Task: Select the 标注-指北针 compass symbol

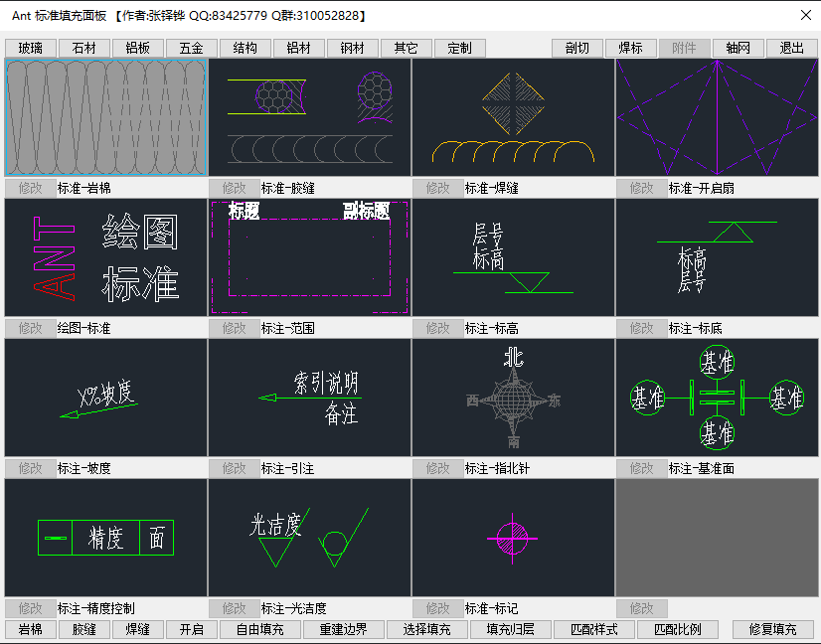Action: tap(513, 398)
